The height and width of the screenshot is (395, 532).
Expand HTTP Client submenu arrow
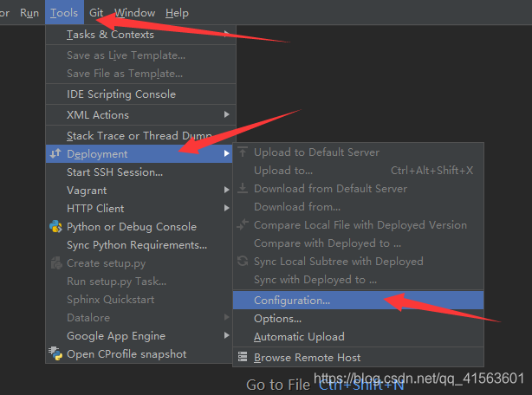pyautogui.click(x=227, y=208)
